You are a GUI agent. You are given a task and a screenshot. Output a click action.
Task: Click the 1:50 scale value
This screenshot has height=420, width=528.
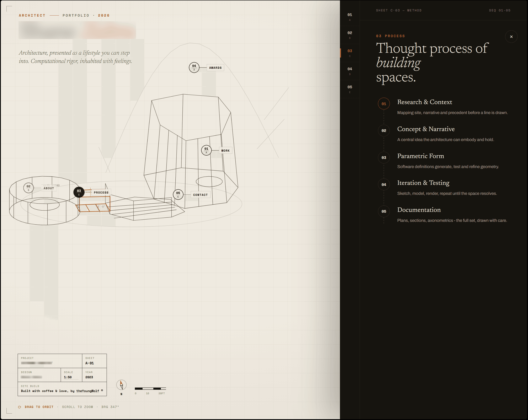tap(68, 377)
